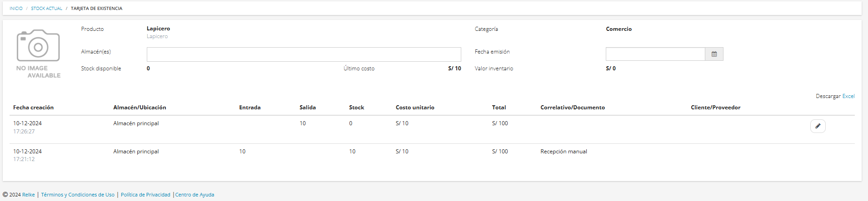
Task: Open the calendar picker for Fecha emisión
Action: click(714, 54)
